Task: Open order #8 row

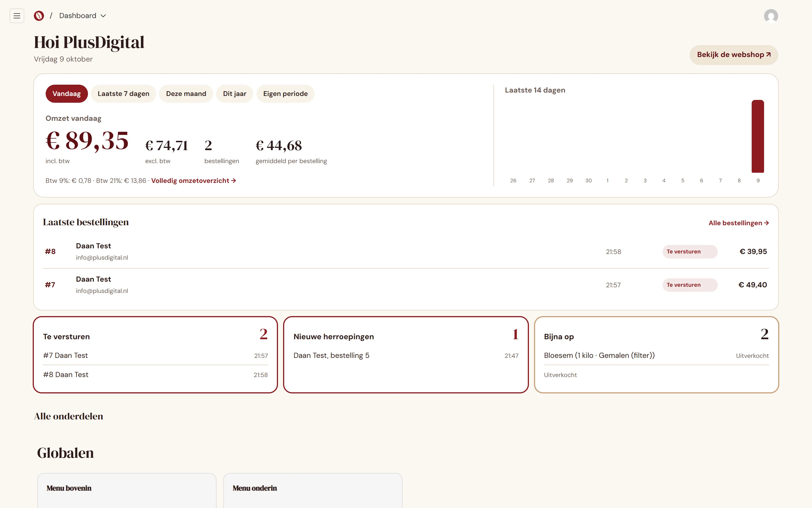Action: (406, 252)
